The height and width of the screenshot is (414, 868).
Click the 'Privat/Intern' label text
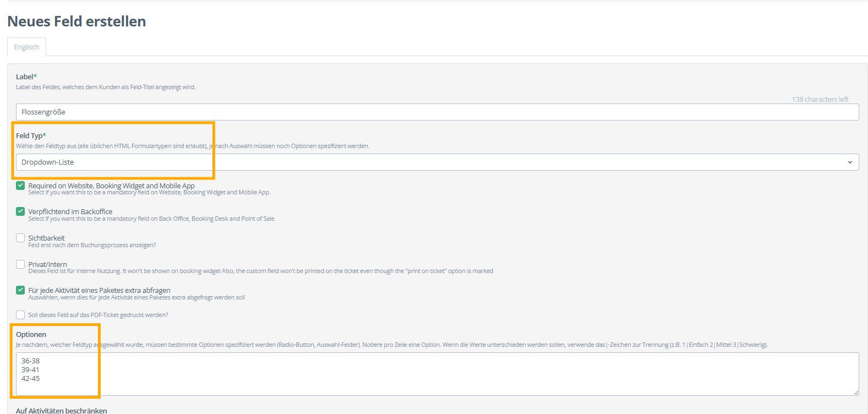click(47, 264)
